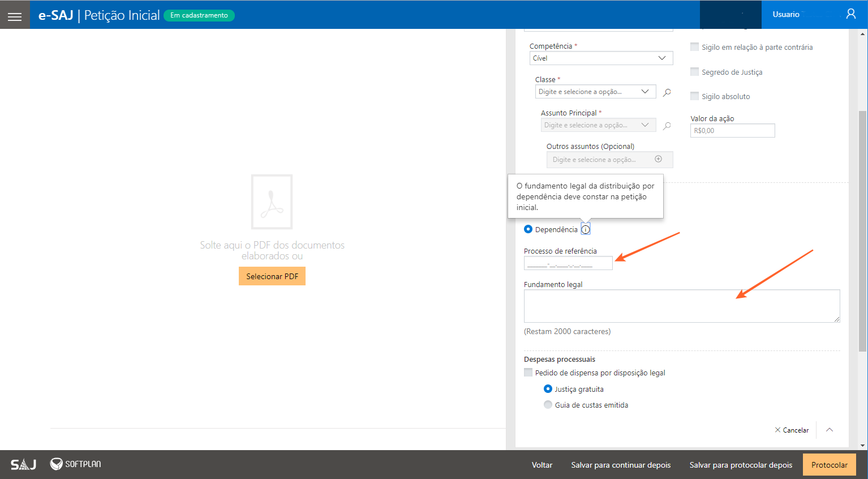Click the add icon in Outros assuntos

pyautogui.click(x=658, y=160)
